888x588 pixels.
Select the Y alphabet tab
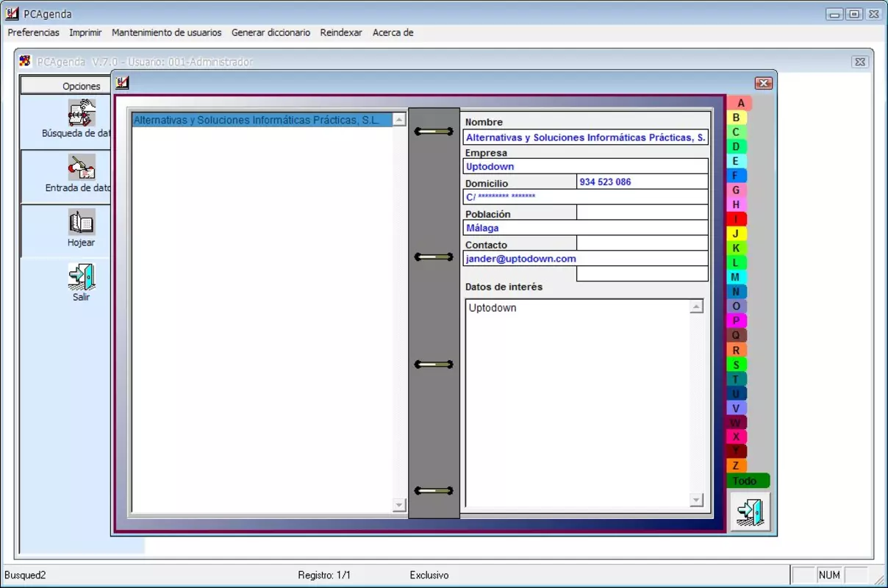(x=737, y=451)
